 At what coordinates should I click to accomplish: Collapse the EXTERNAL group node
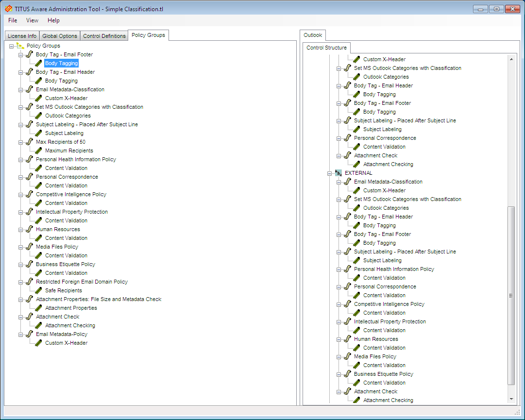click(329, 173)
